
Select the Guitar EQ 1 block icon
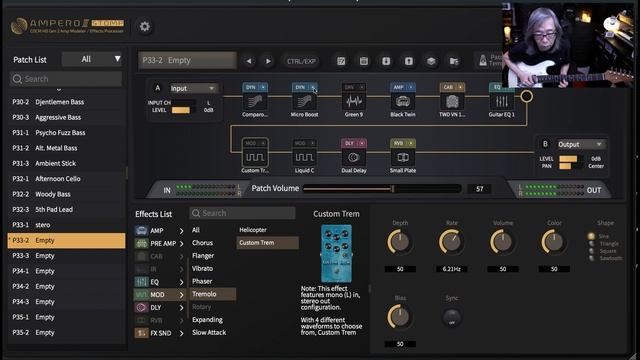click(501, 101)
